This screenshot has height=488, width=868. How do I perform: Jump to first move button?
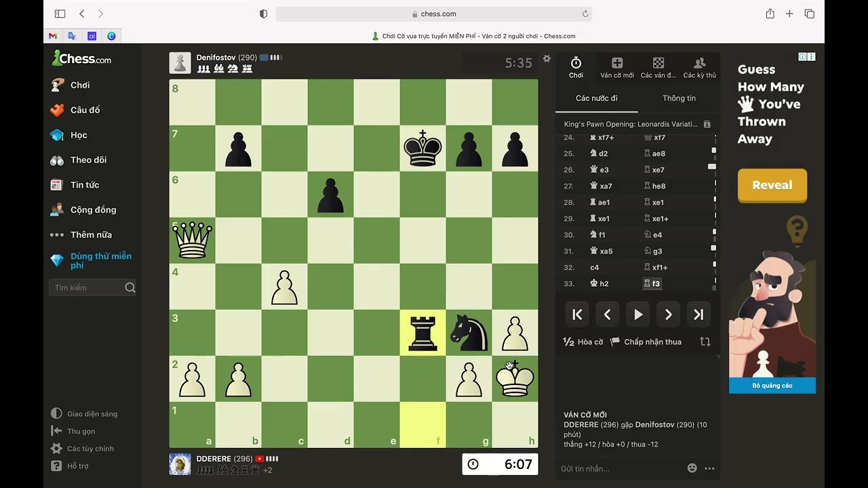point(577,314)
